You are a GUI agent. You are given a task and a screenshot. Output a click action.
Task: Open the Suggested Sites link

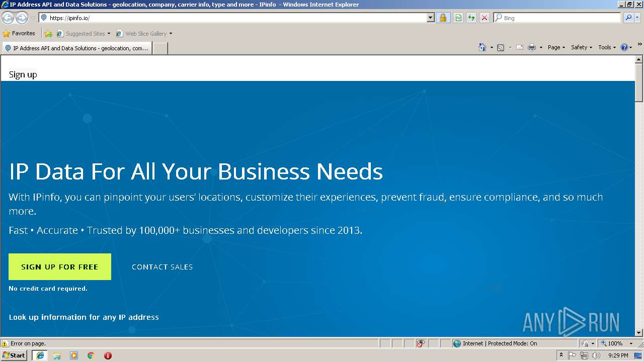point(83,34)
